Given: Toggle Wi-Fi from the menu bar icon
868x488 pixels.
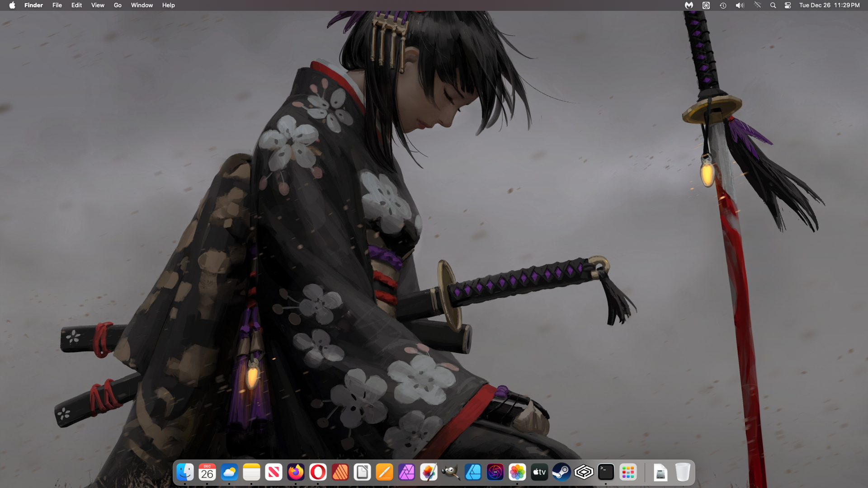Looking at the screenshot, I should click(x=757, y=5).
